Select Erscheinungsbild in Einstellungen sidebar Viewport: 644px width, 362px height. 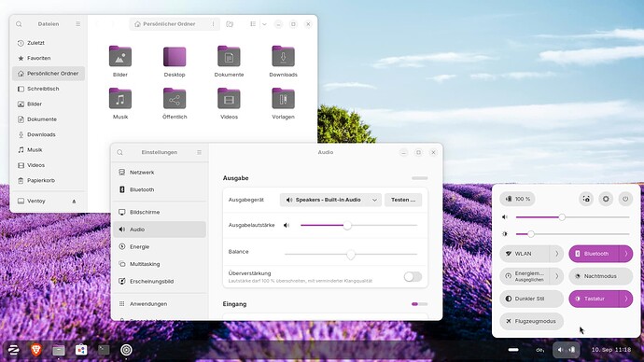160,281
